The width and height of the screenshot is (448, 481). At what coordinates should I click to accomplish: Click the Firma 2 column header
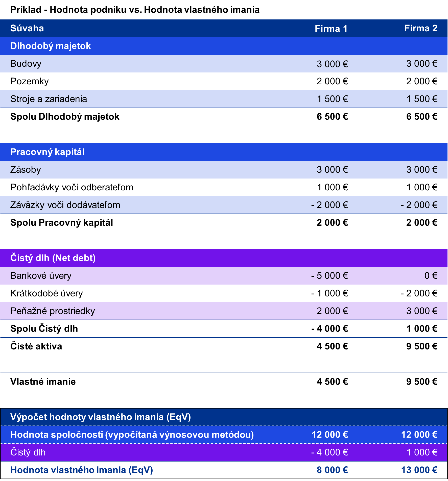[x=420, y=28]
